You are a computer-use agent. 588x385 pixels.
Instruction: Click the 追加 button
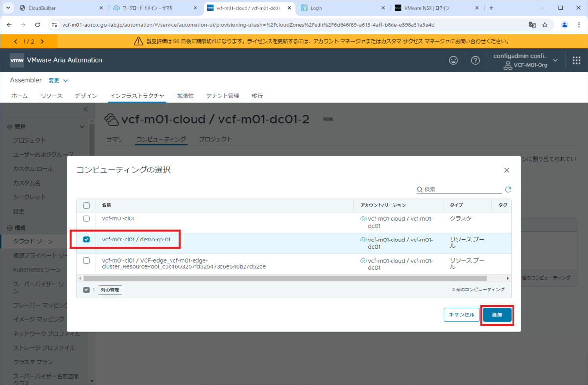tap(497, 314)
